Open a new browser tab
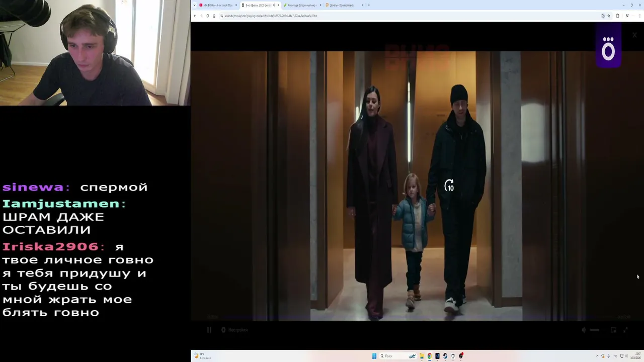Screen dimensions: 644x362 click(369, 5)
